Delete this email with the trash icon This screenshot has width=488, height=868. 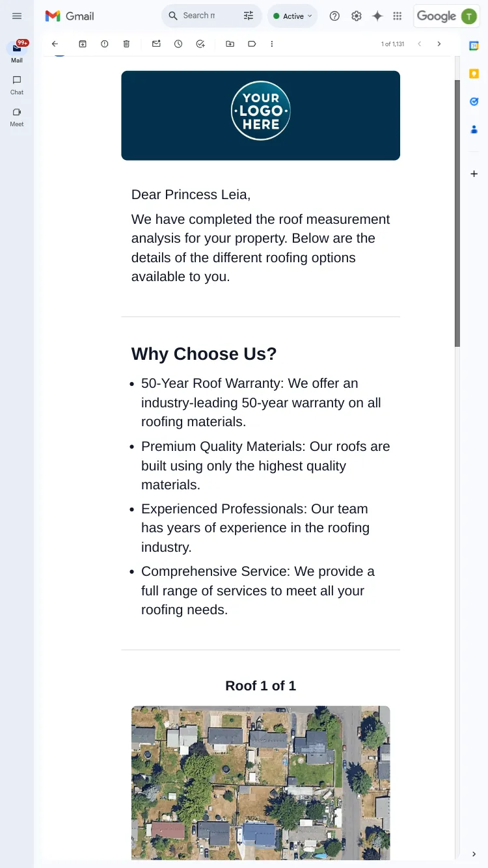126,44
